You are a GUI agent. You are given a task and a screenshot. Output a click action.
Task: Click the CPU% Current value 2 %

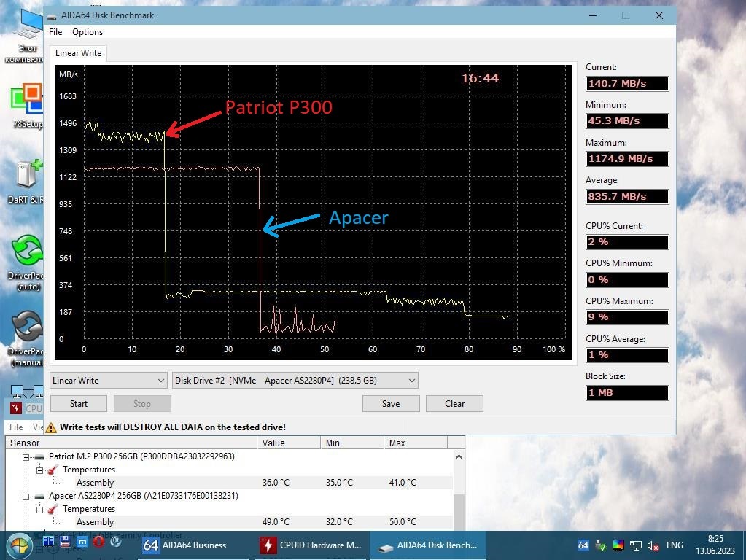click(x=627, y=241)
